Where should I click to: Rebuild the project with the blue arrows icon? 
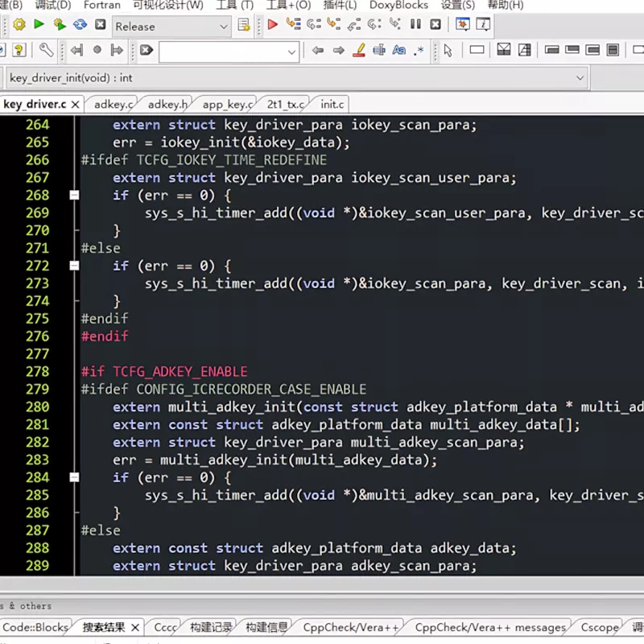[80, 25]
